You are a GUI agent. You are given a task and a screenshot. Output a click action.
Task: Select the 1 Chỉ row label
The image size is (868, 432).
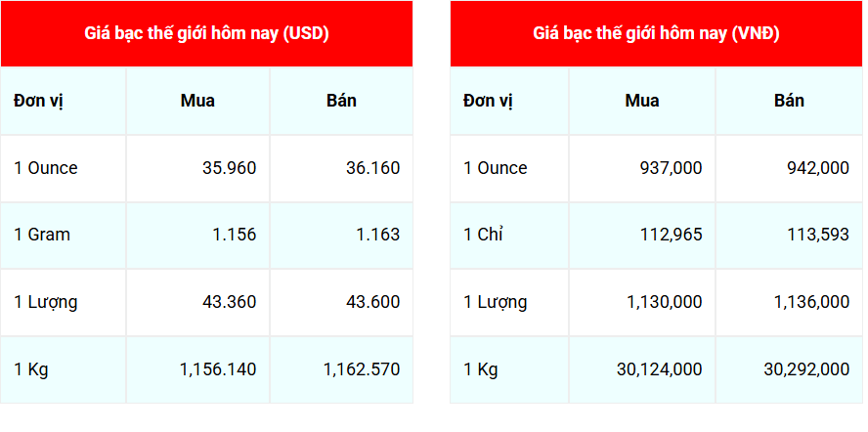(x=483, y=235)
